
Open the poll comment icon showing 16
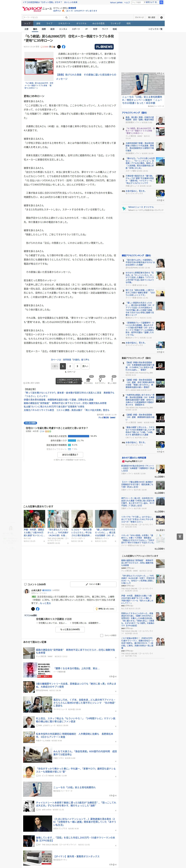tap(42, 431)
